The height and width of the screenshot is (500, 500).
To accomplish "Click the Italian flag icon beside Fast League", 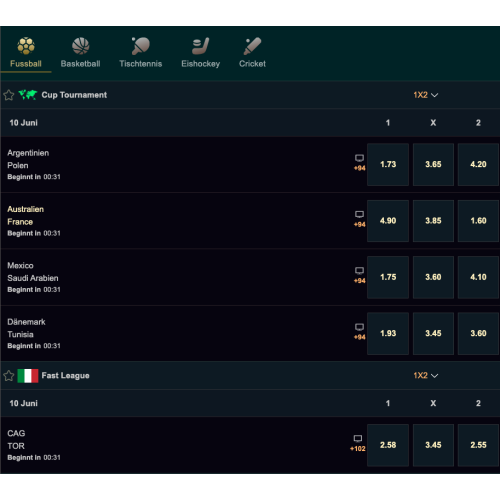I will coord(28,376).
